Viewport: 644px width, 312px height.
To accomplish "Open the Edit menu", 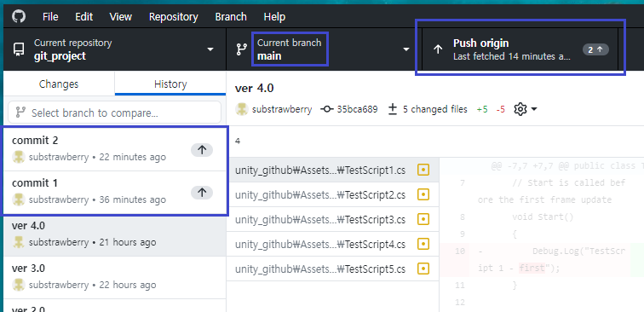I will click(x=83, y=17).
